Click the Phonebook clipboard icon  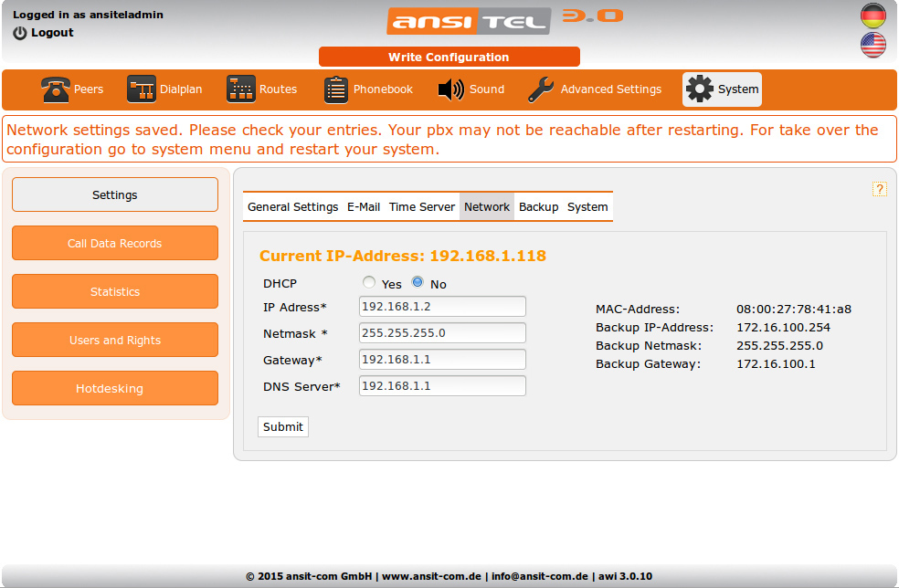(336, 89)
